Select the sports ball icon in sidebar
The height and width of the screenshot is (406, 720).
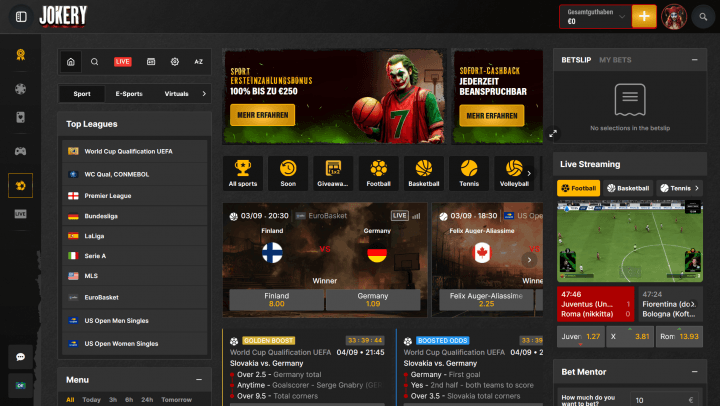pyautogui.click(x=20, y=186)
